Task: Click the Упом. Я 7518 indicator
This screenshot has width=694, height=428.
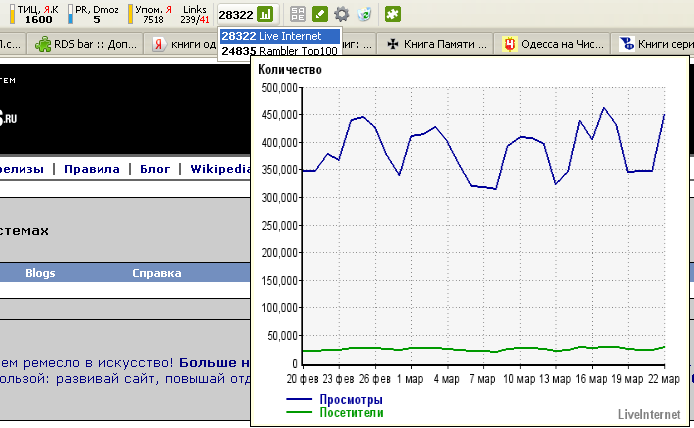Action: [x=150, y=15]
